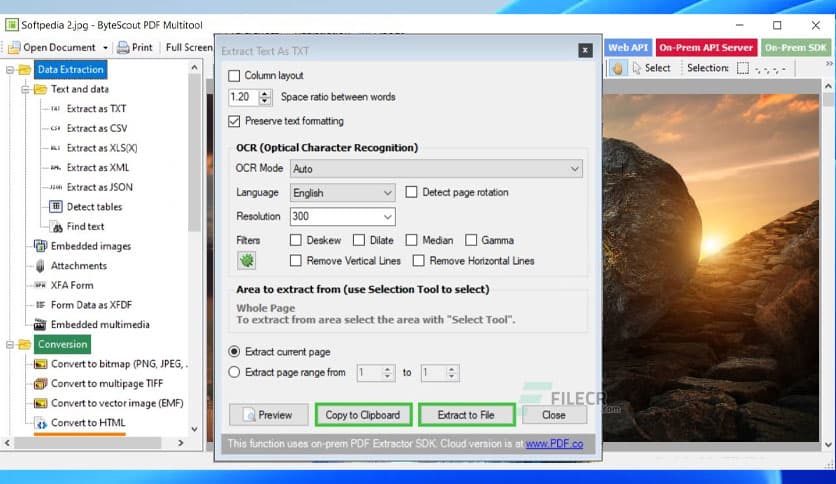Click the Embedded images icon
This screenshot has width=836, height=484.
pyautogui.click(x=40, y=246)
